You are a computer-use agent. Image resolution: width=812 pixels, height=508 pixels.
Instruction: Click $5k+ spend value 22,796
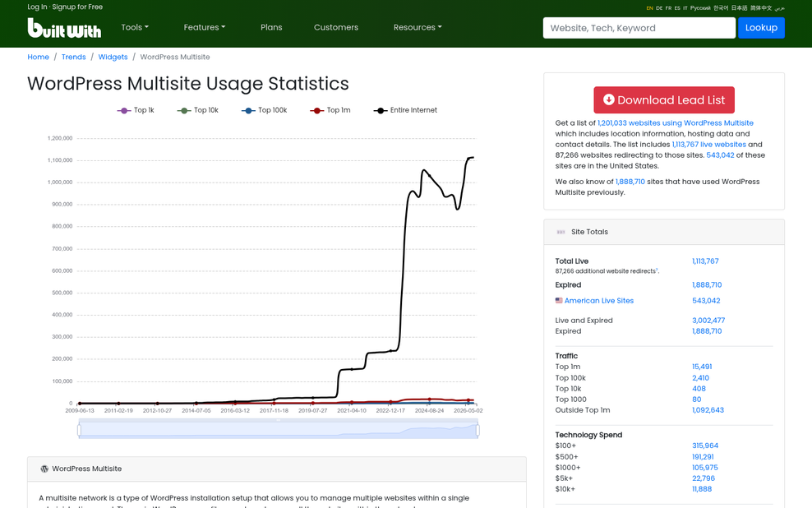(x=704, y=478)
